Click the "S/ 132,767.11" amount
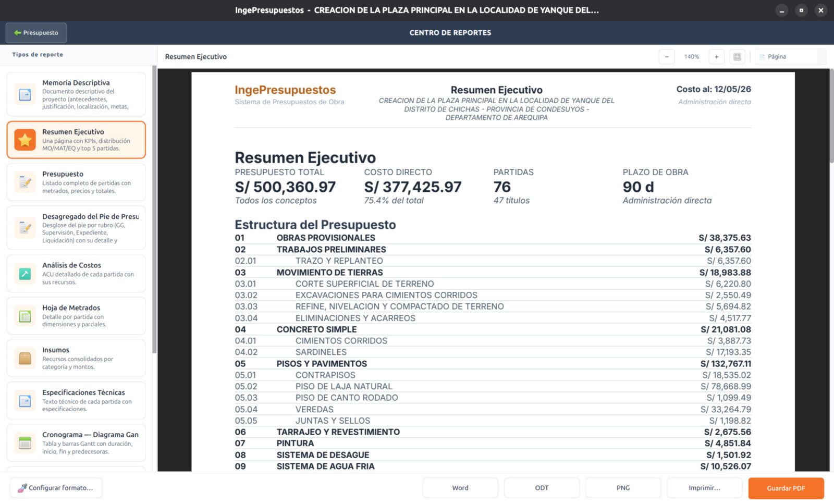This screenshot has height=504, width=834. tap(726, 364)
